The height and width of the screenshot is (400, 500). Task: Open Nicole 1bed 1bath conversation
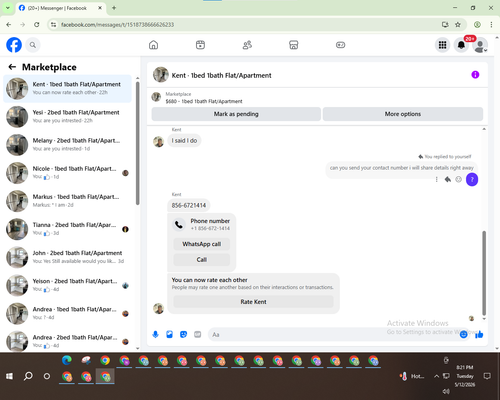(x=68, y=173)
